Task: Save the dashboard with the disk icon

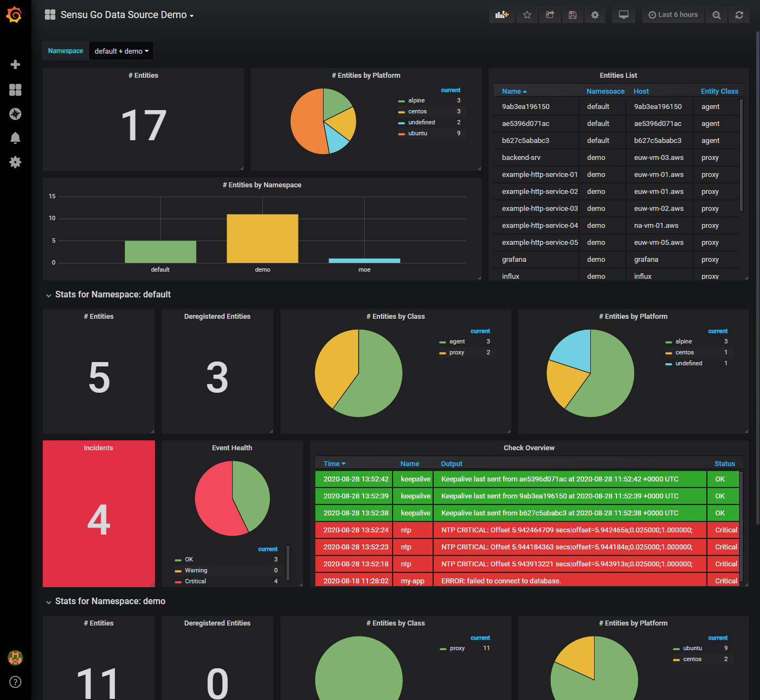Action: (x=573, y=15)
